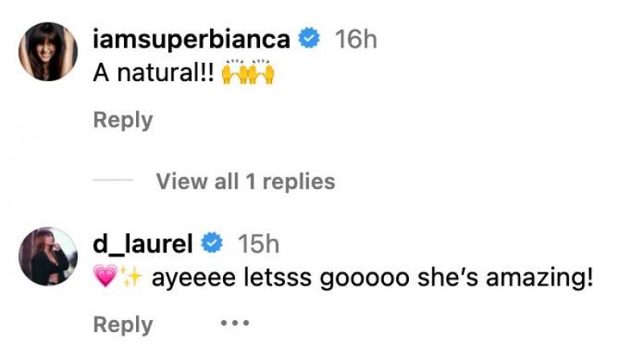Click the first raised hands emoji

[235, 72]
